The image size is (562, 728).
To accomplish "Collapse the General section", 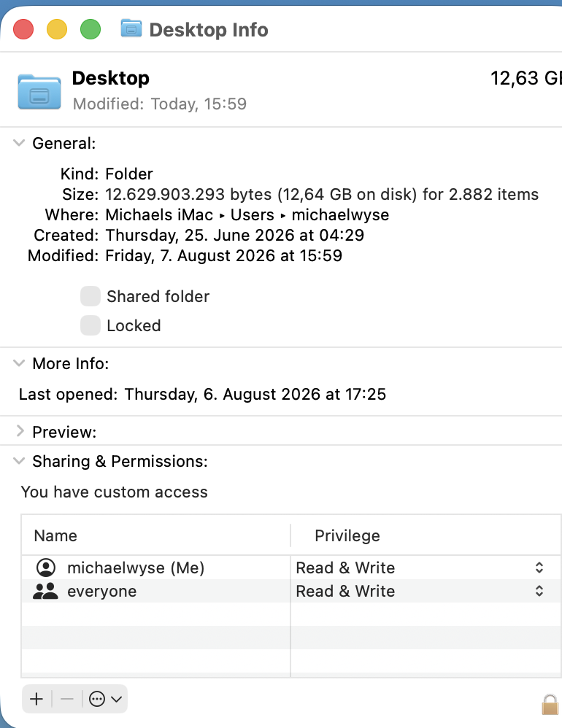I will [x=19, y=143].
